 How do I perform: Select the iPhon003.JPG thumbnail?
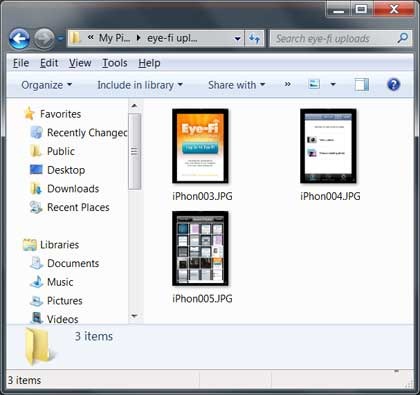click(200, 146)
